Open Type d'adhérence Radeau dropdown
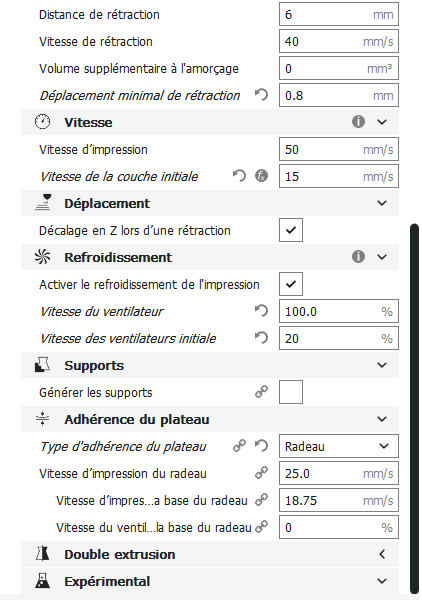 tap(339, 446)
